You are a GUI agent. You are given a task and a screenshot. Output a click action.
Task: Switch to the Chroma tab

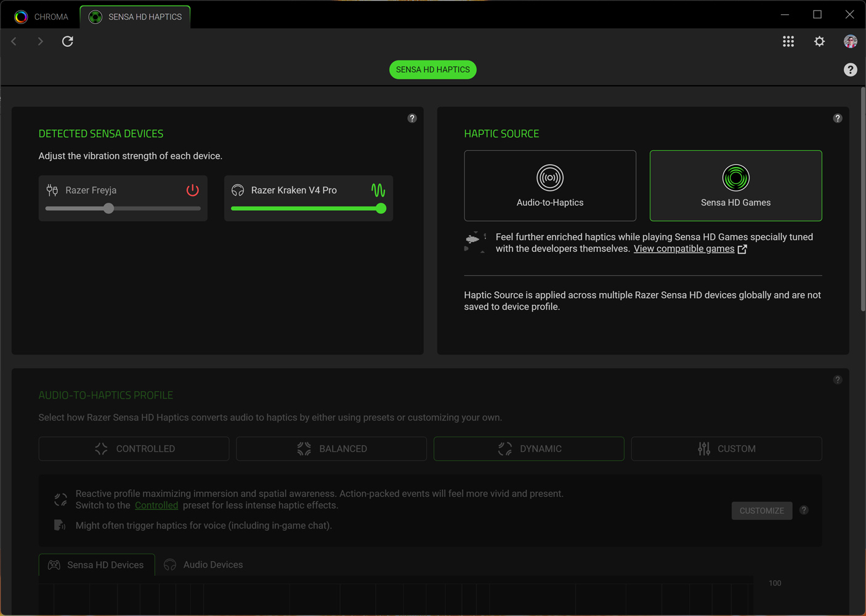(41, 17)
